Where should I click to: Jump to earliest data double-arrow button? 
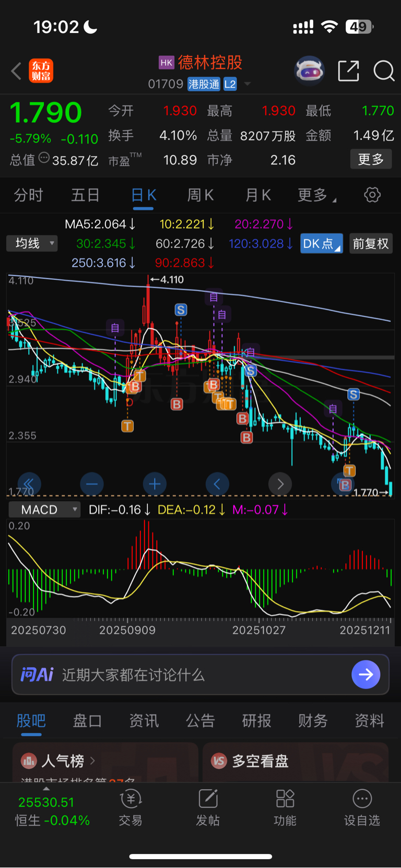click(x=29, y=484)
